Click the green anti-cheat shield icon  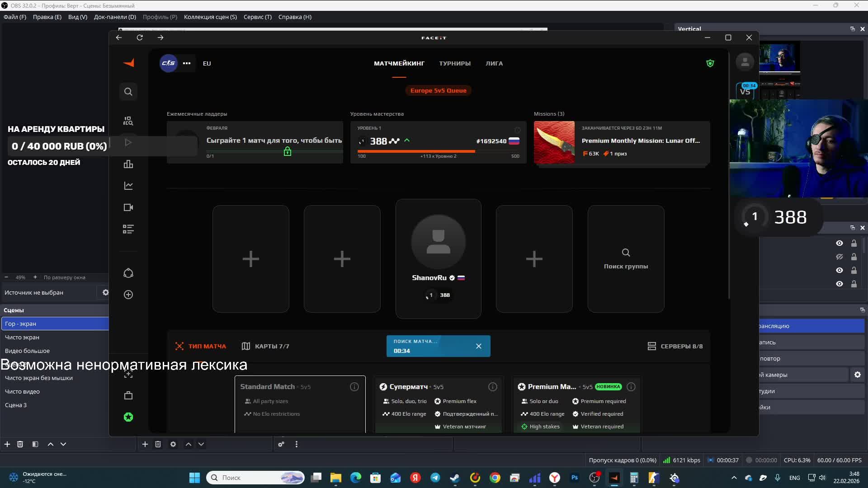tap(710, 63)
